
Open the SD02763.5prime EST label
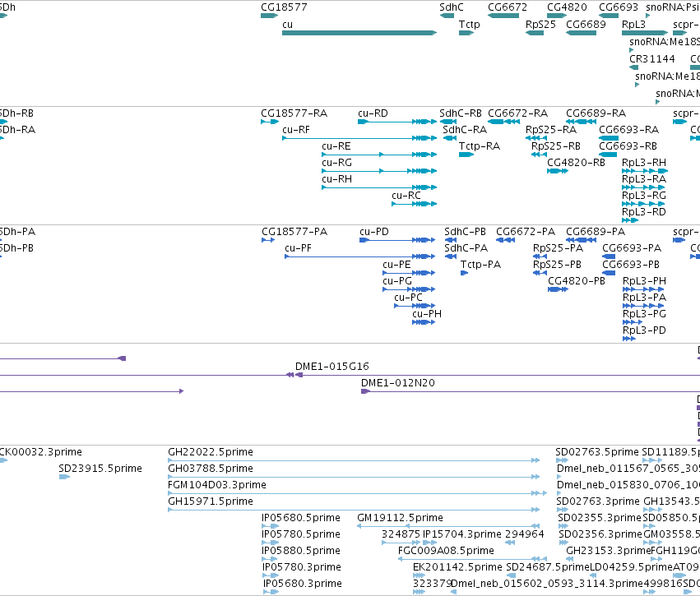pos(597,452)
